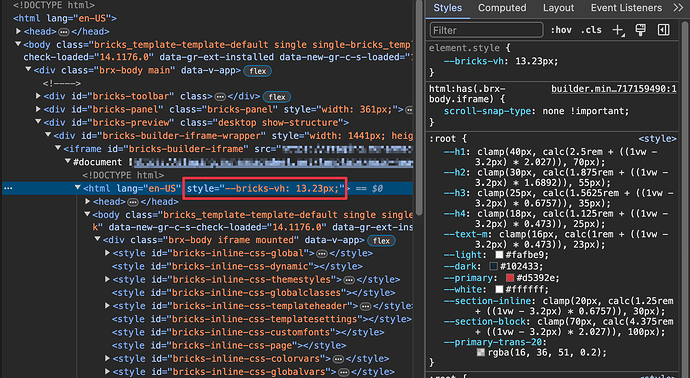The width and height of the screenshot is (690, 378).
Task: Expand bricks-inline-css-themestyles style element
Action: point(107,279)
